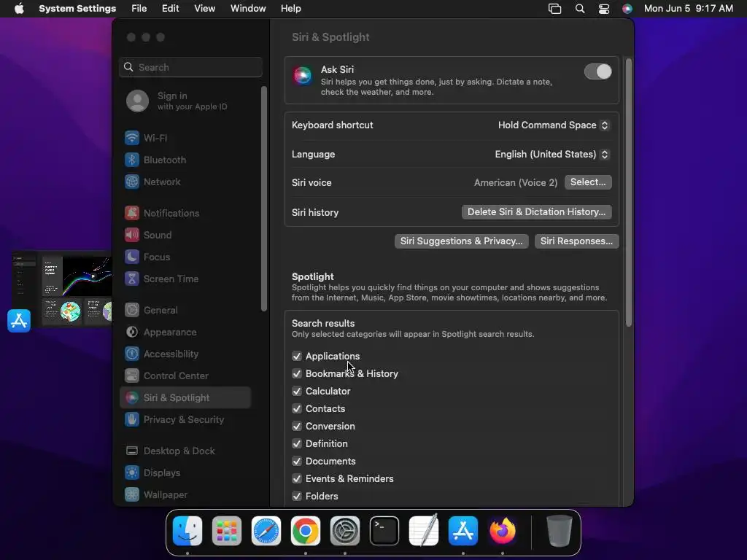Launch Finder from the Dock

pos(187,531)
